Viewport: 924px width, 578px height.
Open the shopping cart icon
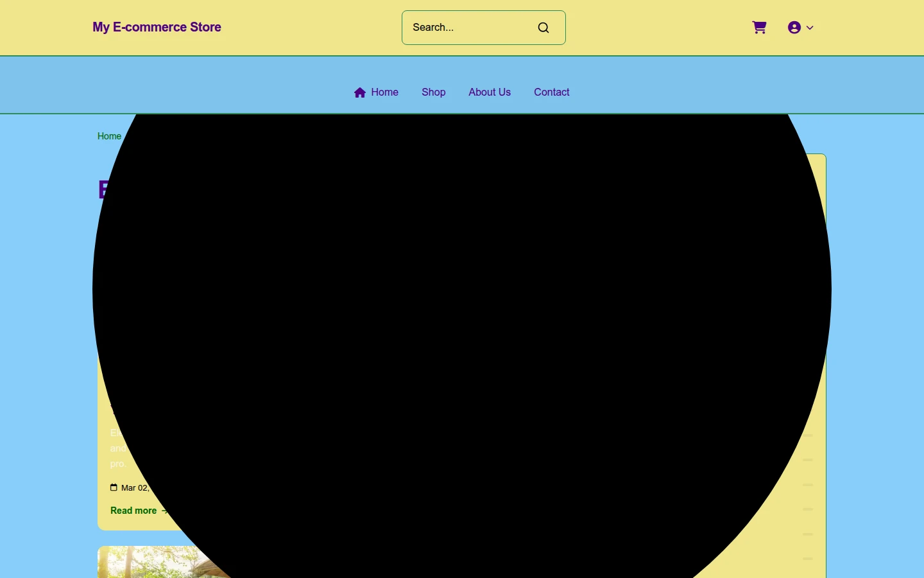point(759,28)
